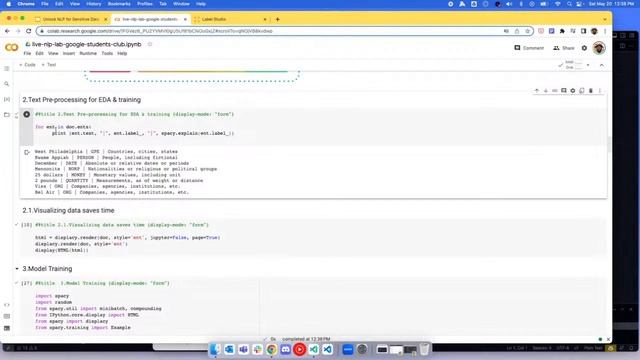Delete the selected cell
The height and width of the screenshot is (360, 640).
point(591,91)
